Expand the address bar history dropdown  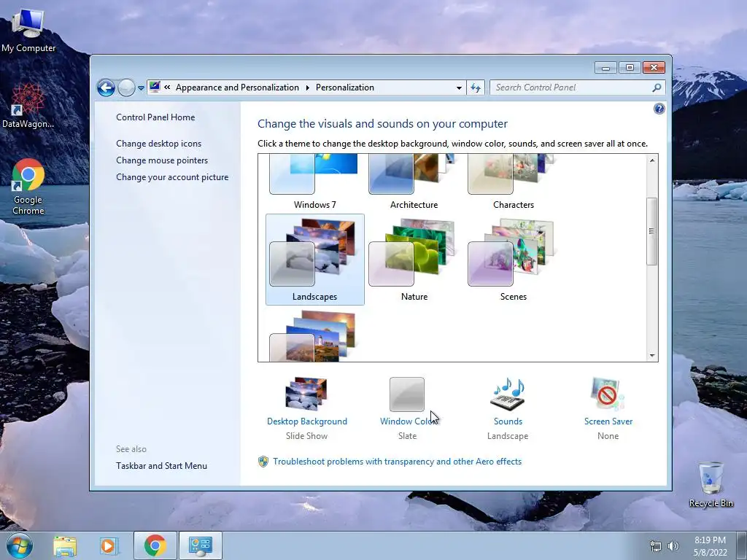459,87
